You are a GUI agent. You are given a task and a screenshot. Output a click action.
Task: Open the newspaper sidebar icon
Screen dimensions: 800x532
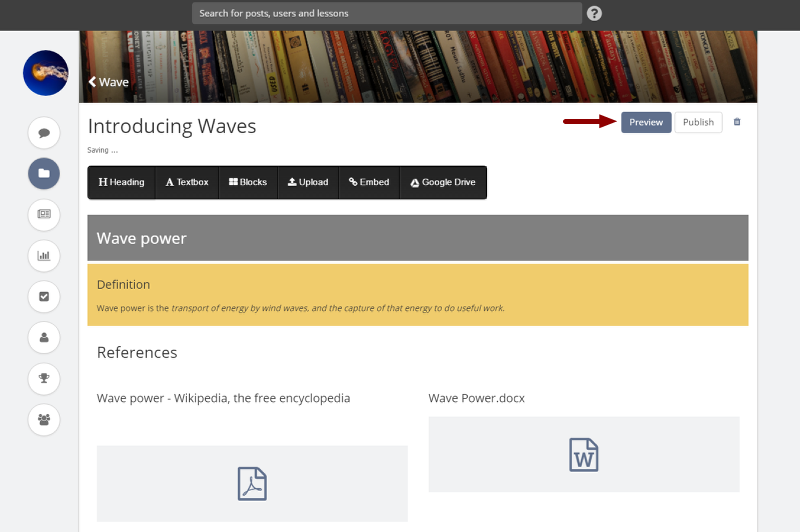(x=44, y=214)
